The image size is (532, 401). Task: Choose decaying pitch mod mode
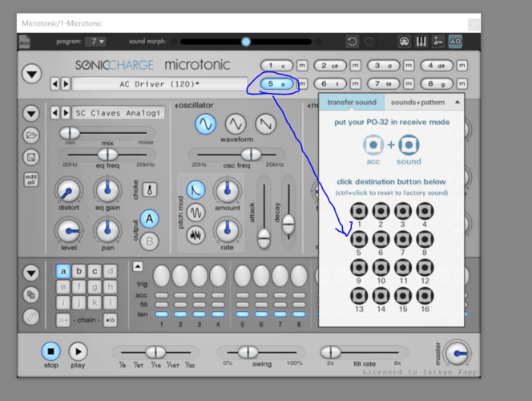tap(195, 190)
